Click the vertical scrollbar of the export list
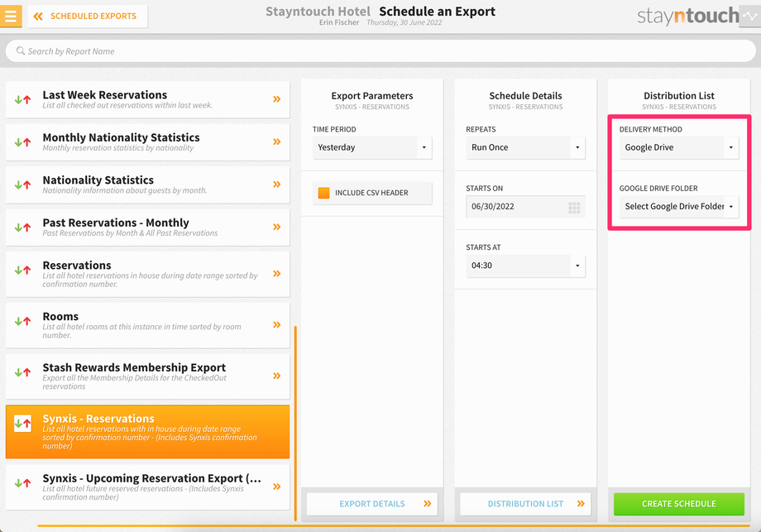761x532 pixels. (295, 424)
